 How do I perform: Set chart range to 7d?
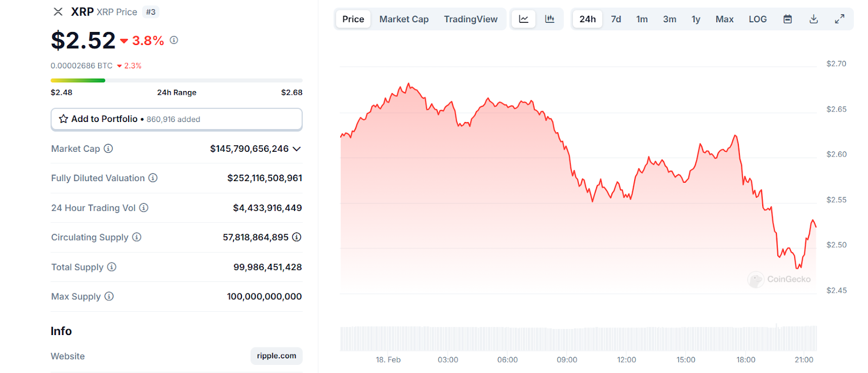(616, 19)
